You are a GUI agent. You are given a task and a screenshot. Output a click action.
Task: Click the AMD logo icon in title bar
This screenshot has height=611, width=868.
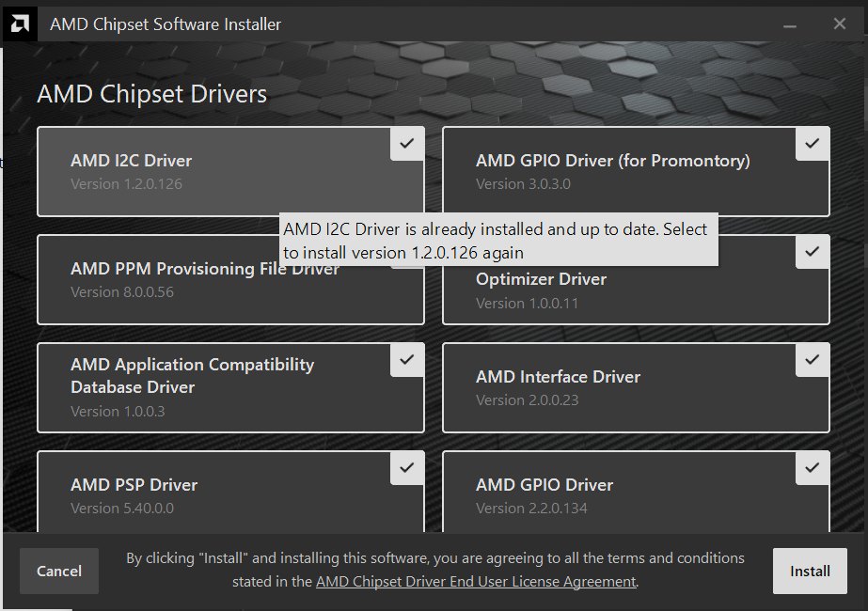20,23
